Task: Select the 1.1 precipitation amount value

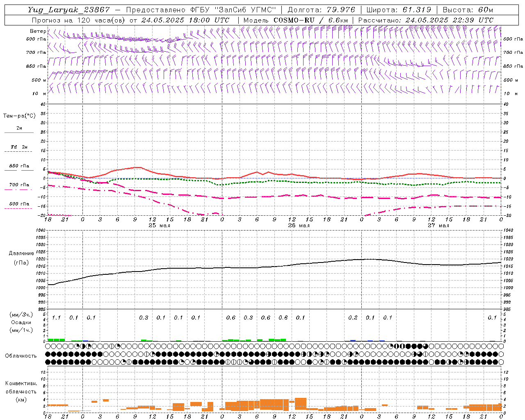Action: point(56,317)
